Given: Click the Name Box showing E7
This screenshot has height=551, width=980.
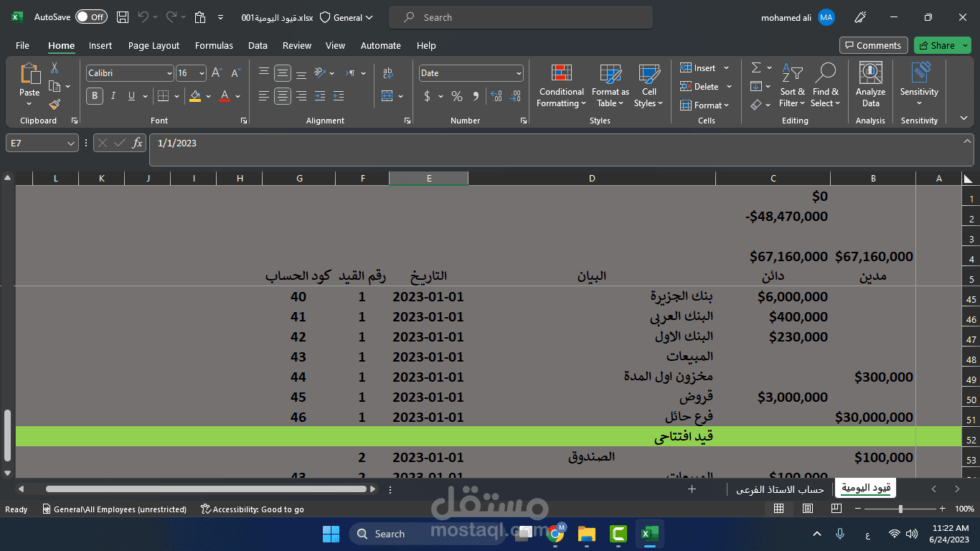Looking at the screenshot, I should 42,143.
